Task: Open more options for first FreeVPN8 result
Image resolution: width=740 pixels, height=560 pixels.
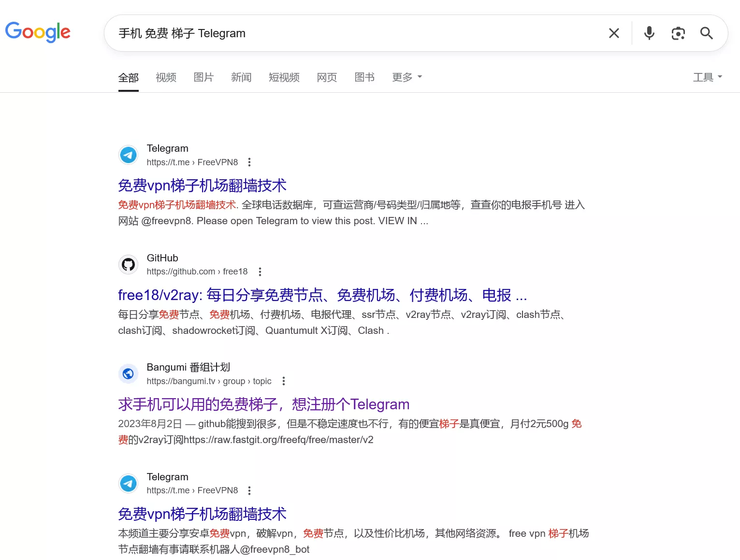Action: pyautogui.click(x=249, y=162)
